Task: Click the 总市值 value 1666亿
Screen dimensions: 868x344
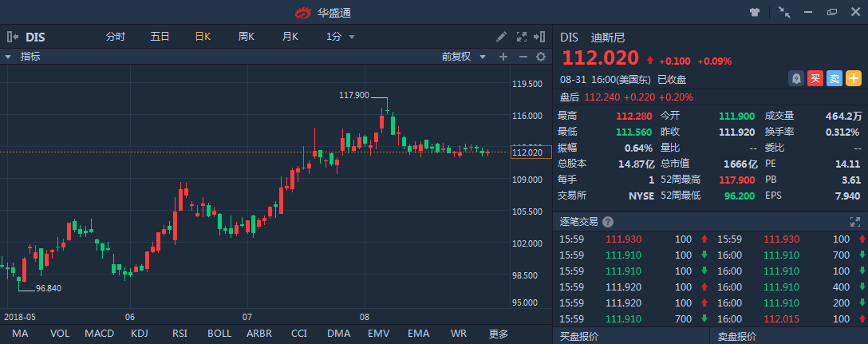Action: tap(740, 164)
